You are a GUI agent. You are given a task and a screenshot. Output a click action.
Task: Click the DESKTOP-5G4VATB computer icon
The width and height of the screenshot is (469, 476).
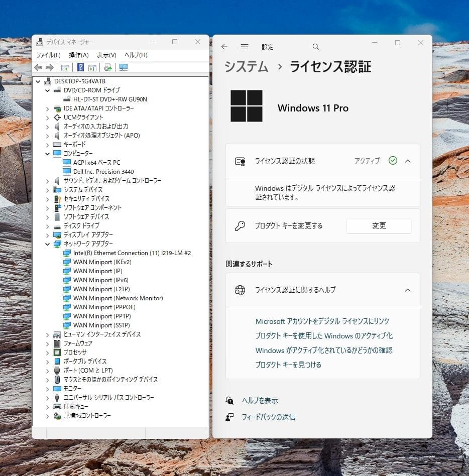tap(48, 81)
